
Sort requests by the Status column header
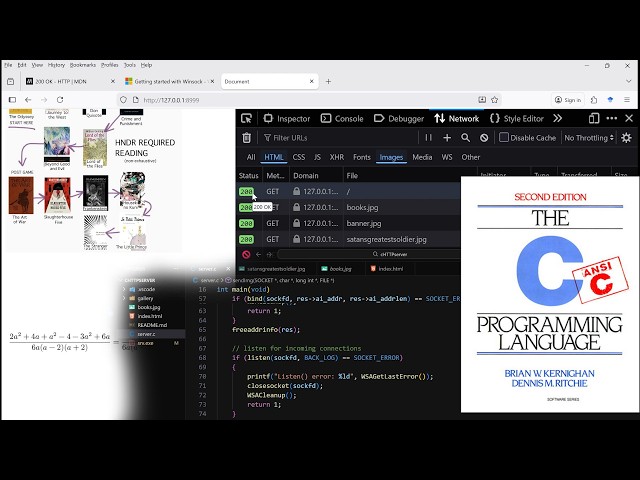(x=249, y=176)
